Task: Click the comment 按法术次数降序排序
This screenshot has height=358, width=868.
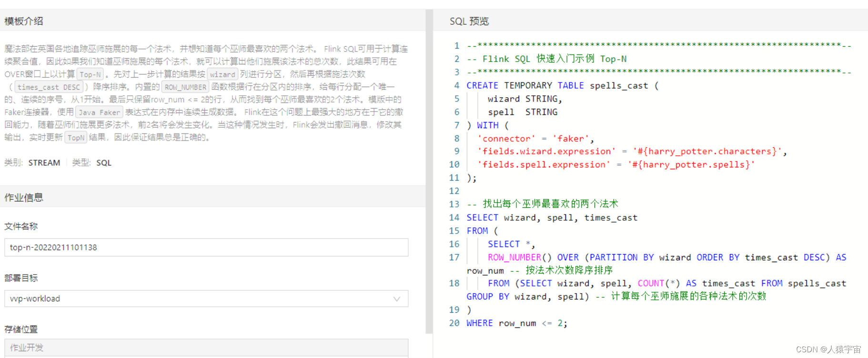Action: point(569,270)
